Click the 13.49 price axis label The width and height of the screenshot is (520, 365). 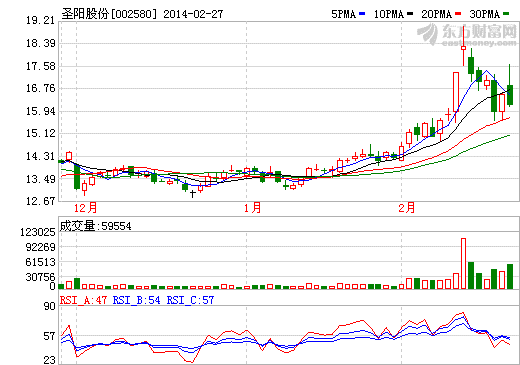click(40, 179)
